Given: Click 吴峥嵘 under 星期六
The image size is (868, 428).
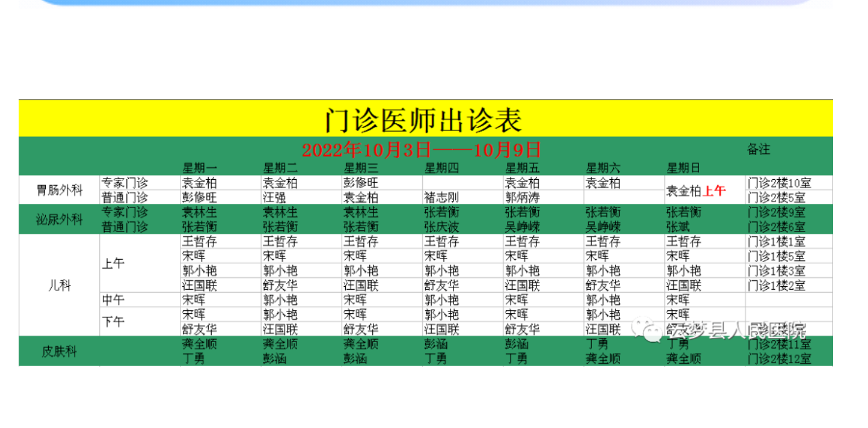Looking at the screenshot, I should (603, 227).
